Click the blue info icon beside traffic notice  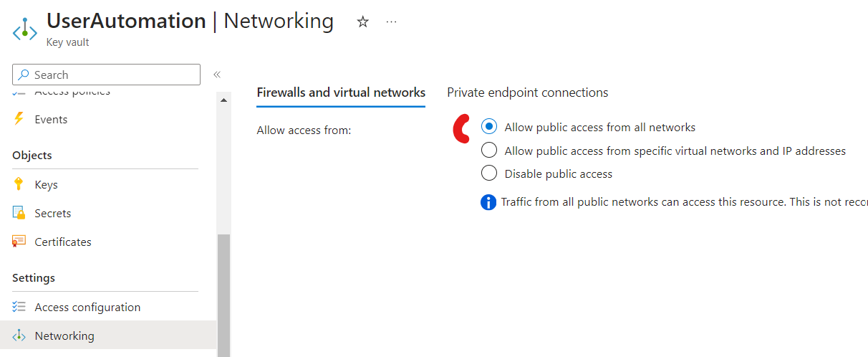[x=488, y=202]
